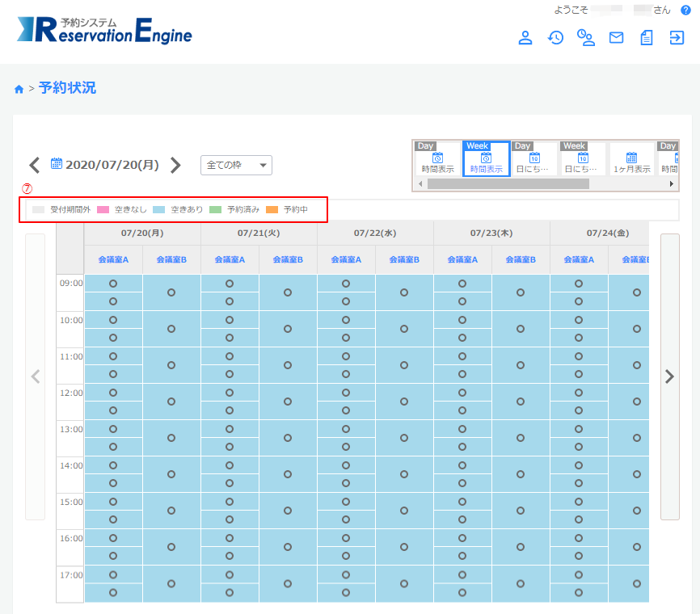Go to home via house icon
Image resolution: width=700 pixels, height=614 pixels.
(19, 89)
